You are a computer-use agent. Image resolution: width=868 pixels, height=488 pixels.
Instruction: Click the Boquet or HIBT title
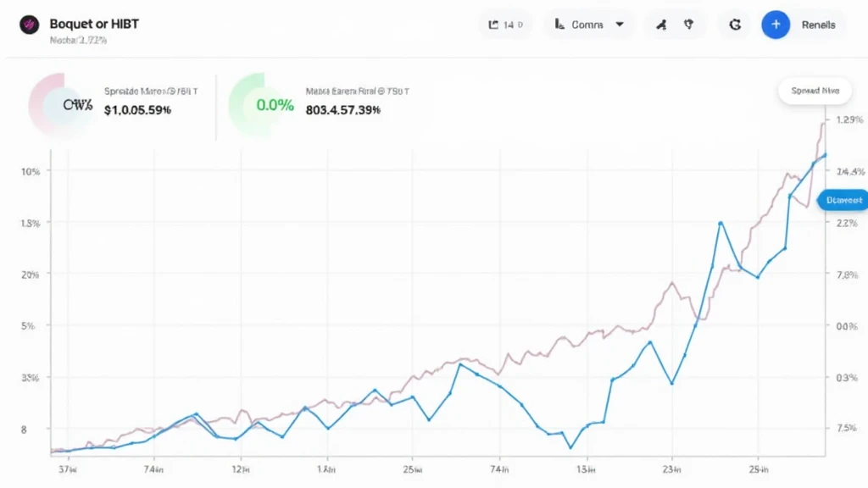tap(94, 24)
